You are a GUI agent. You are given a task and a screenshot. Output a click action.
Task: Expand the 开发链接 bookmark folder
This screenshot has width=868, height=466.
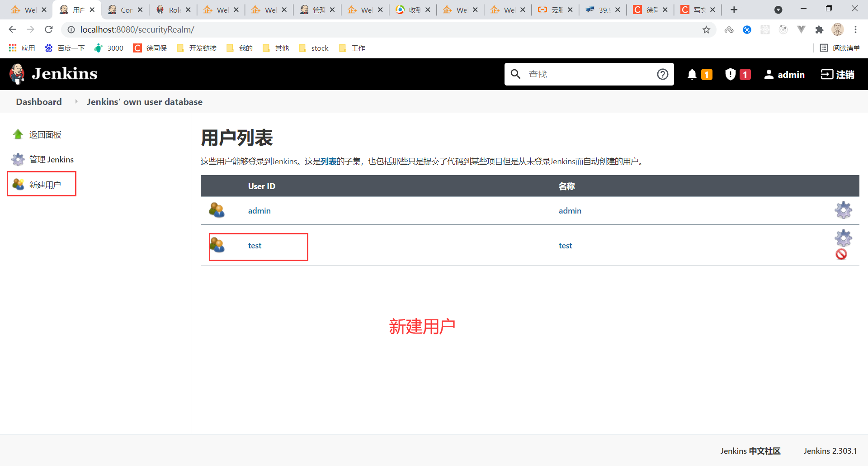pos(197,48)
